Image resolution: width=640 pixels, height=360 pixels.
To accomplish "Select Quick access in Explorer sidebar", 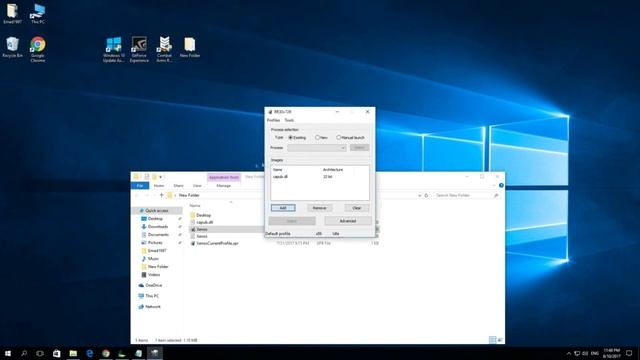I will pos(157,211).
